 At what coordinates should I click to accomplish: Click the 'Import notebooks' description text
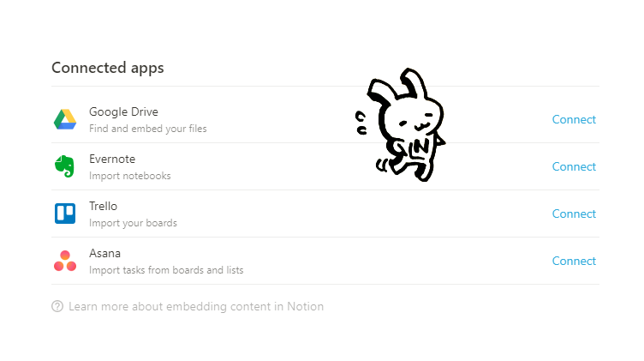pyautogui.click(x=130, y=176)
